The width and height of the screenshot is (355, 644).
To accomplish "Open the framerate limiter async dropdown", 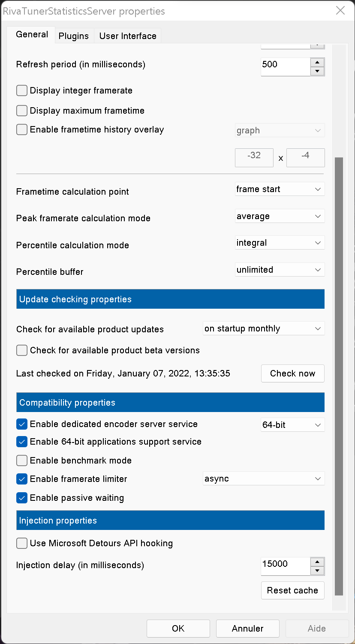I will tap(263, 478).
